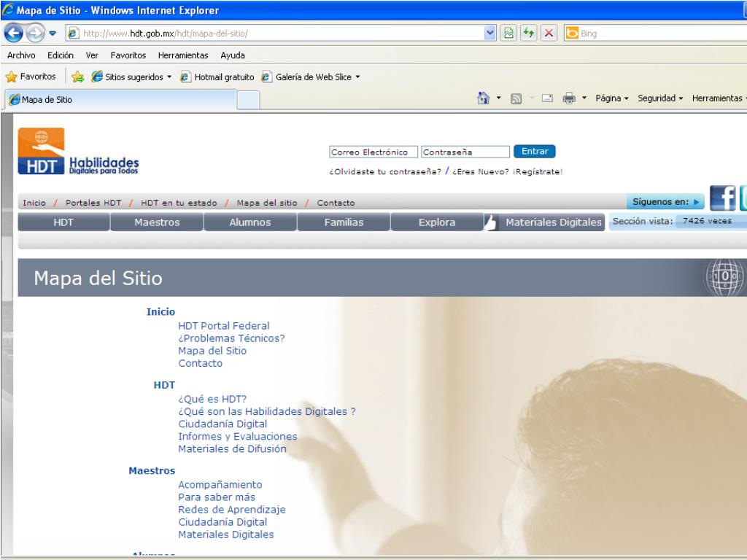The height and width of the screenshot is (560, 747).
Task: Click the Entrar login button
Action: [535, 152]
